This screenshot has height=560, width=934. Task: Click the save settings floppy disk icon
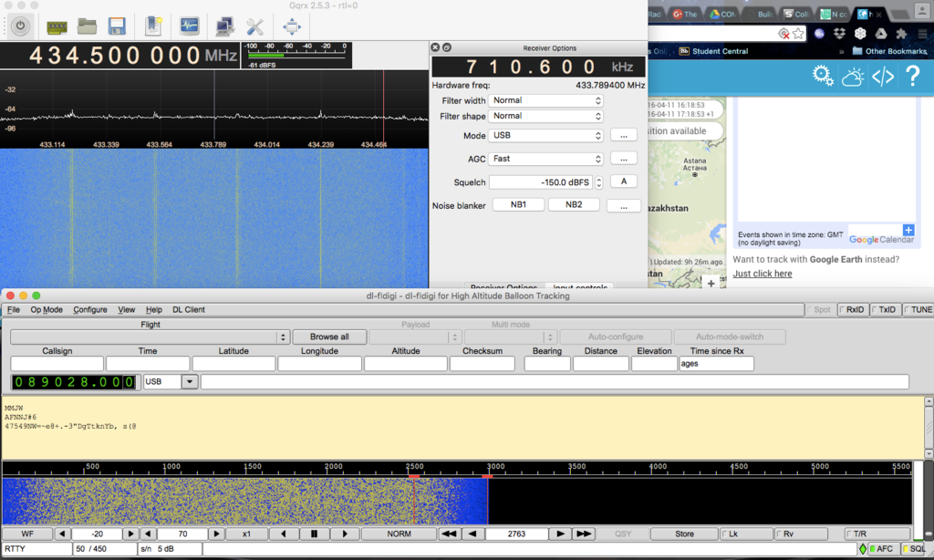coord(117,26)
